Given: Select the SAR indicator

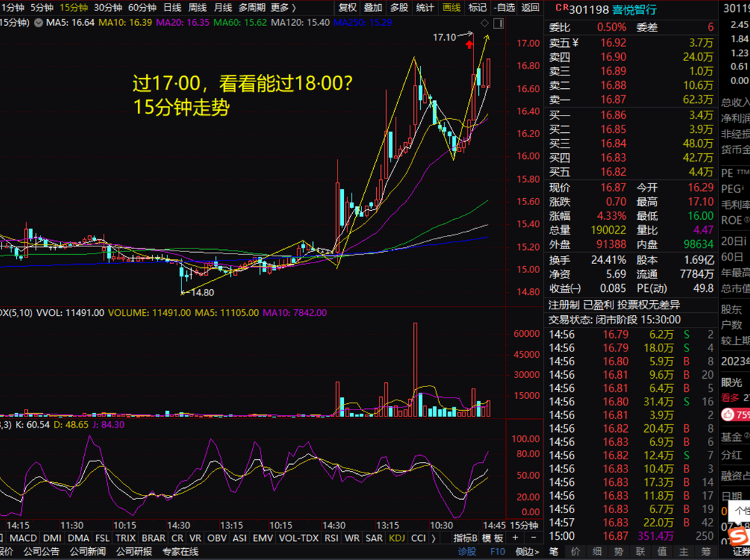Looking at the screenshot, I should 374,538.
